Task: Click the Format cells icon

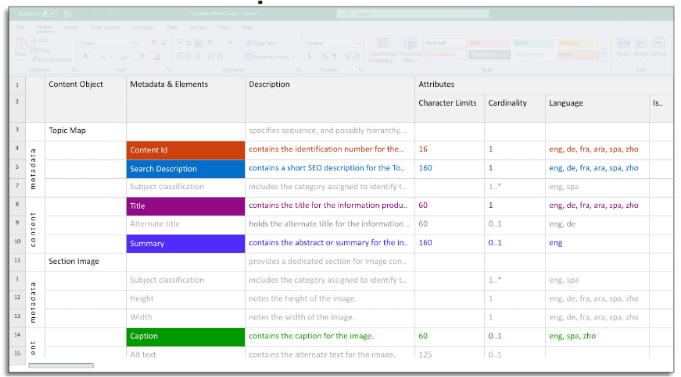Action: pyautogui.click(x=658, y=43)
